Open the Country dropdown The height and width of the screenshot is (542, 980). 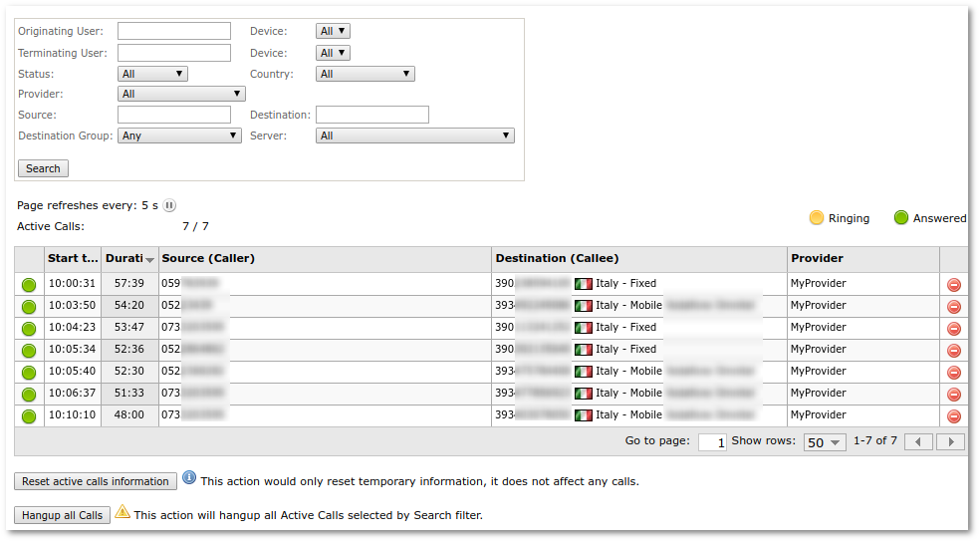pos(365,74)
